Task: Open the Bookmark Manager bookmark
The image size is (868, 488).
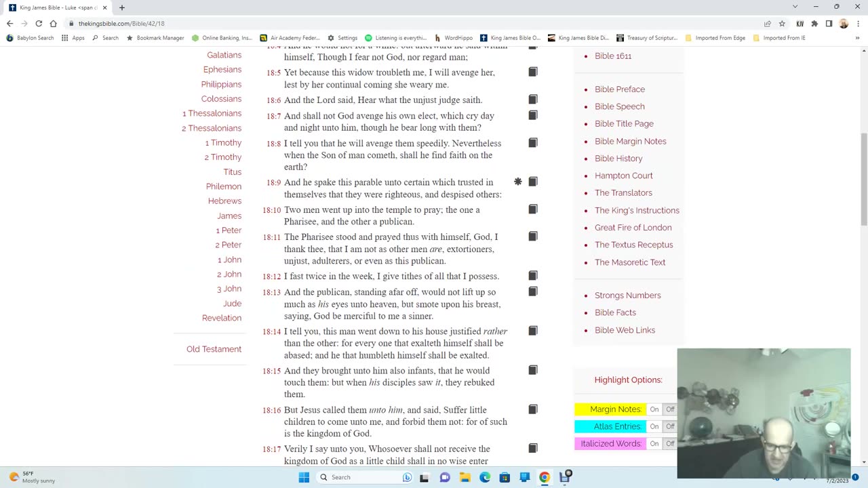Action: point(155,38)
